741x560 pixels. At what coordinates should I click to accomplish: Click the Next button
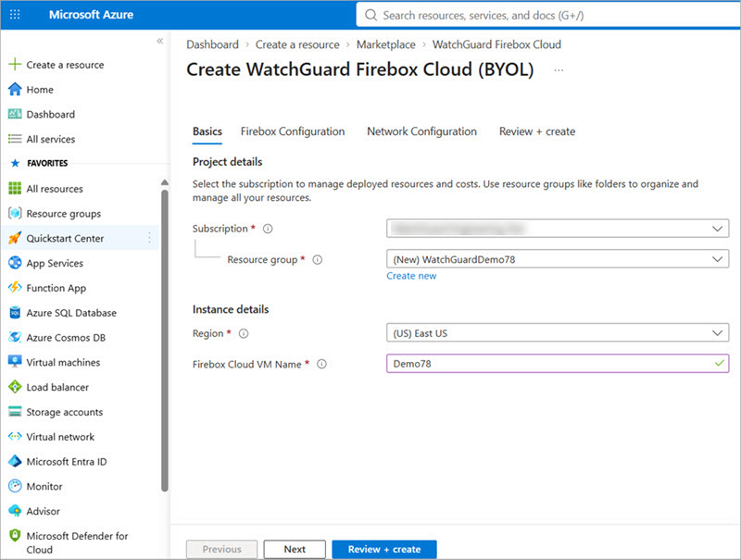click(295, 549)
